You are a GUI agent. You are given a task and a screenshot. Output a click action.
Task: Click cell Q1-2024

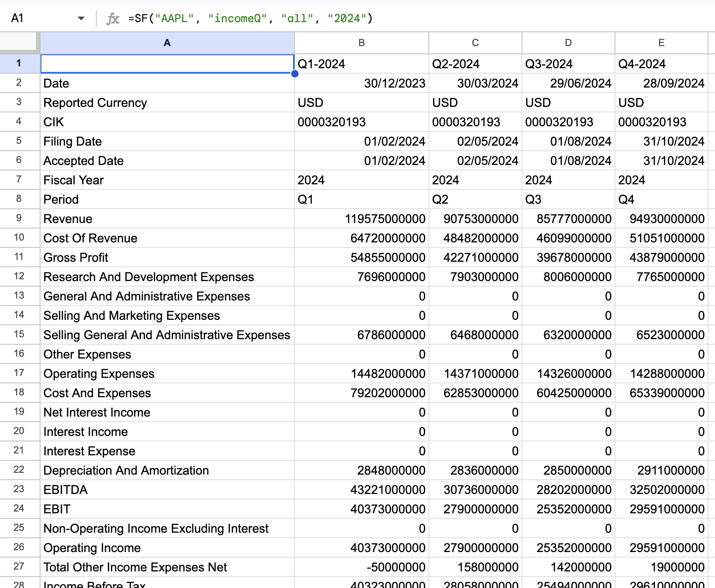tap(362, 64)
